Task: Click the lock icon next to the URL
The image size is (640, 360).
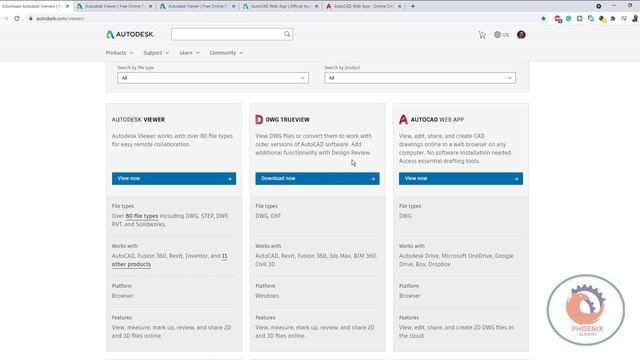Action: click(x=31, y=18)
